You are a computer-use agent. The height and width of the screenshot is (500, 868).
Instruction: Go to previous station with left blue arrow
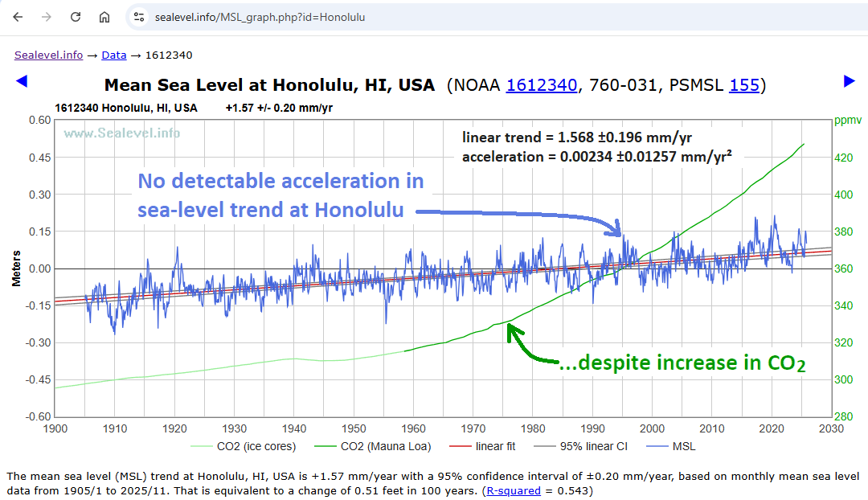[22, 80]
